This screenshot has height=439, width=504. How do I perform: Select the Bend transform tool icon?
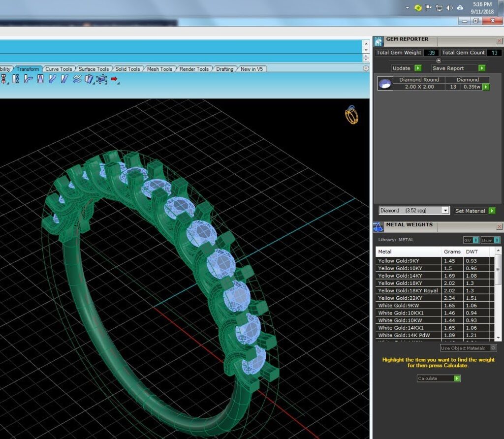pos(28,79)
